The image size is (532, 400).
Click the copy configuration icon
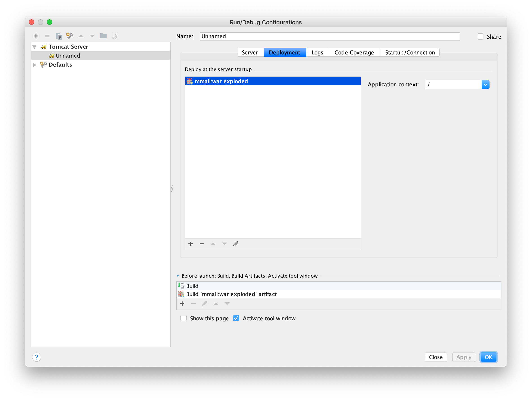(59, 36)
